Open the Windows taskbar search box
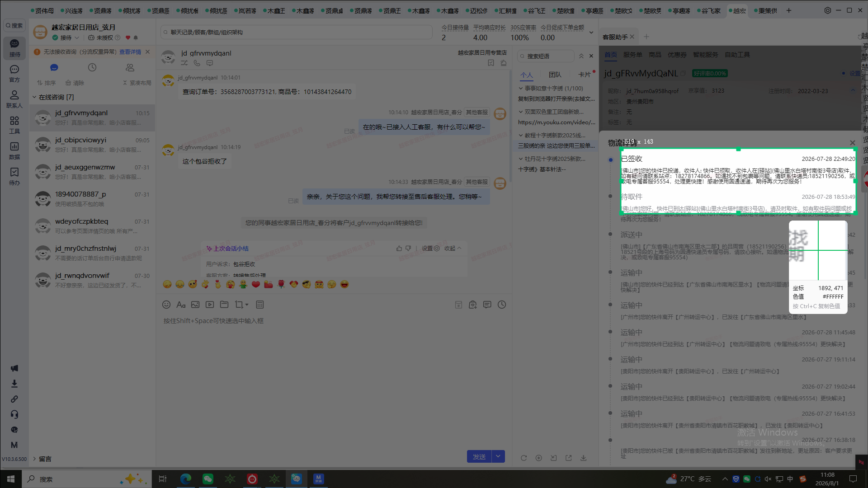Image resolution: width=868 pixels, height=488 pixels. click(x=86, y=479)
